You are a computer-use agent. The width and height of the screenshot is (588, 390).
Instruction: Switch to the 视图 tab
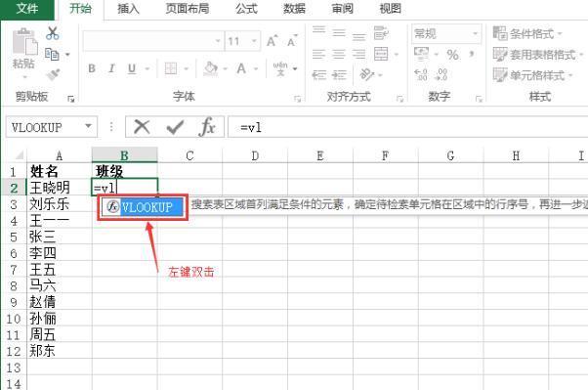391,8
